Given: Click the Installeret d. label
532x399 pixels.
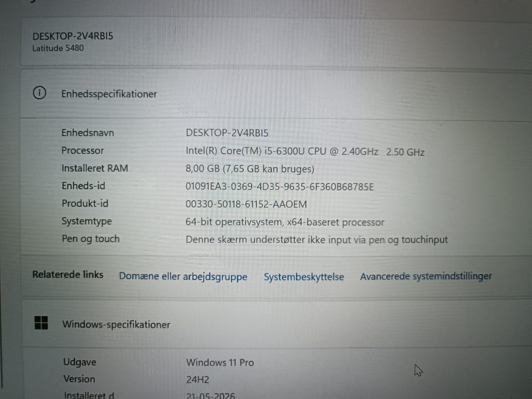Looking at the screenshot, I should click(x=90, y=395).
